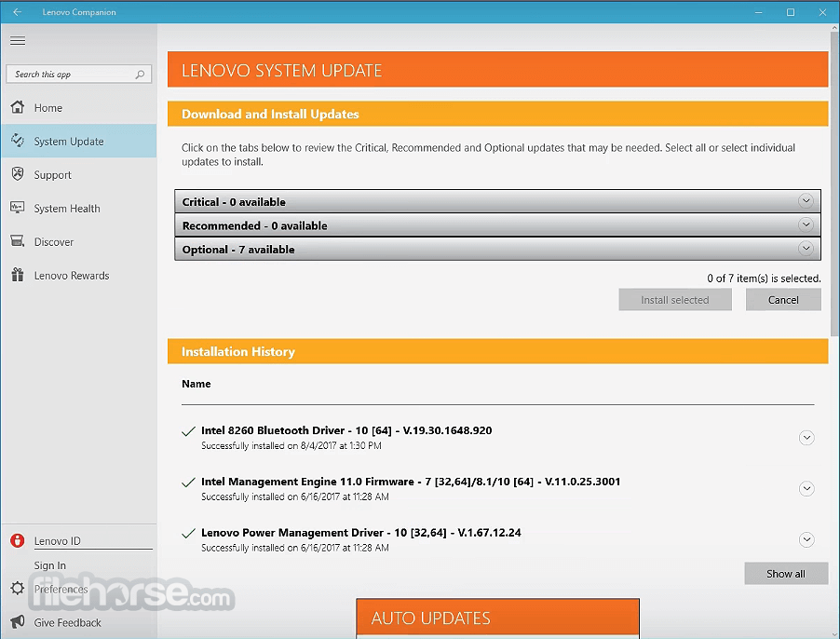Click 'Lenovo Power Management Driver' entry title
The height and width of the screenshot is (639, 840).
coord(361,533)
